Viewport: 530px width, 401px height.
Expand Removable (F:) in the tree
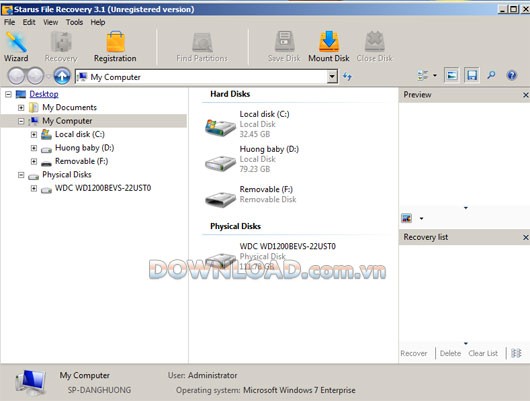pos(34,161)
